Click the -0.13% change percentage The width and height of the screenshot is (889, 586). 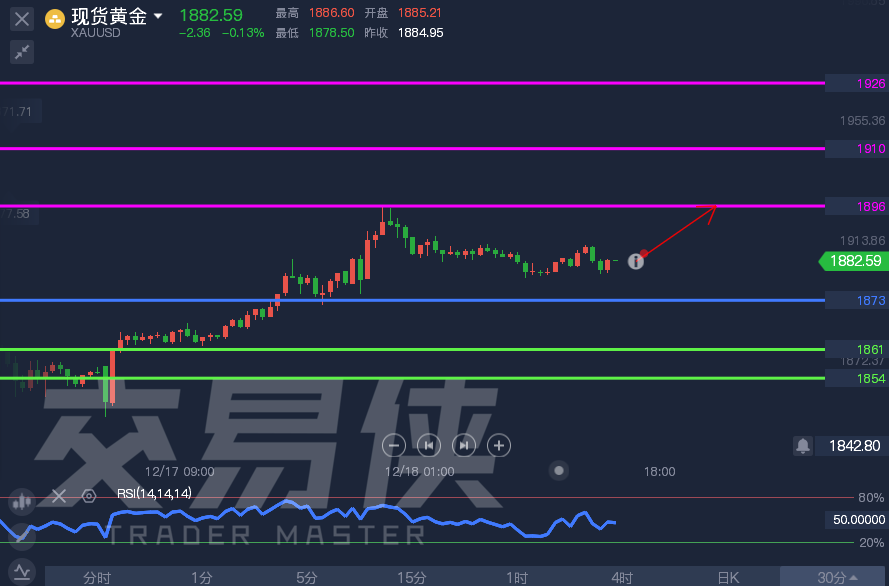point(243,33)
